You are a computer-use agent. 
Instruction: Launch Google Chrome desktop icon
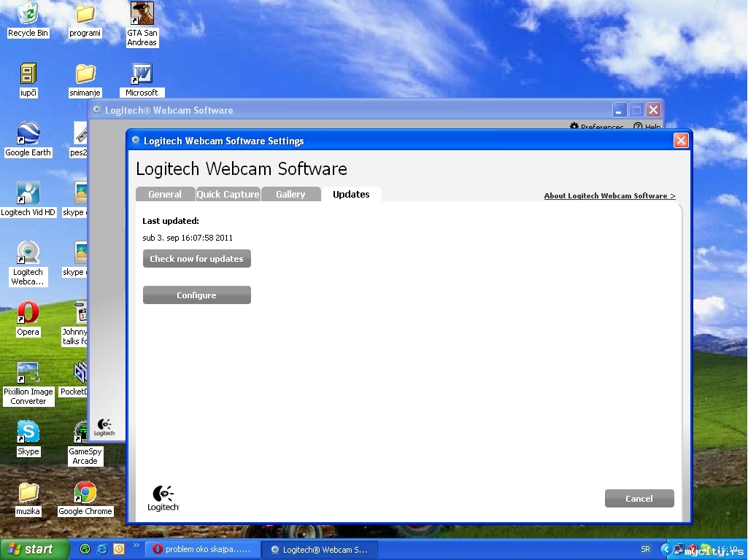[85, 499]
